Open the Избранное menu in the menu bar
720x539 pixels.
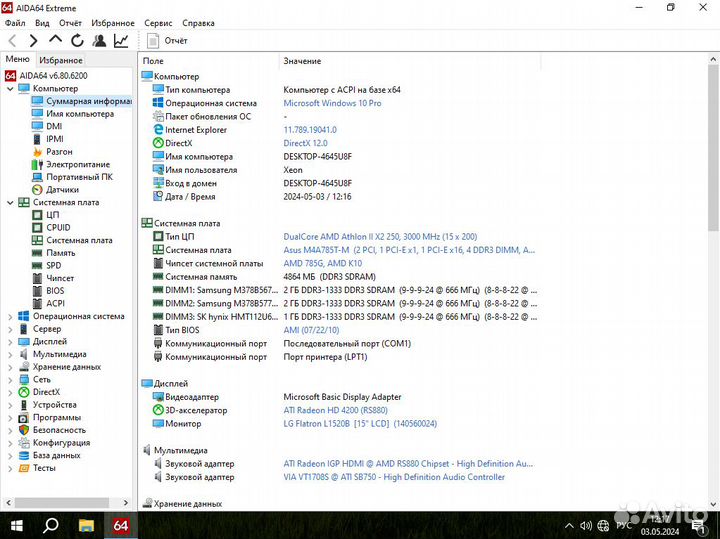pyautogui.click(x=113, y=22)
